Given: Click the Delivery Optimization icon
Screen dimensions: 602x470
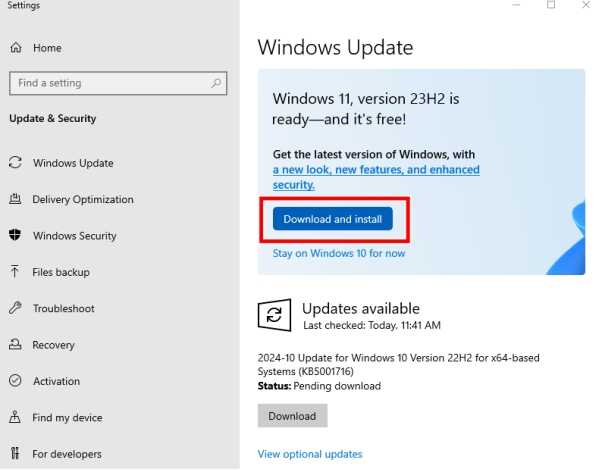Looking at the screenshot, I should [15, 199].
